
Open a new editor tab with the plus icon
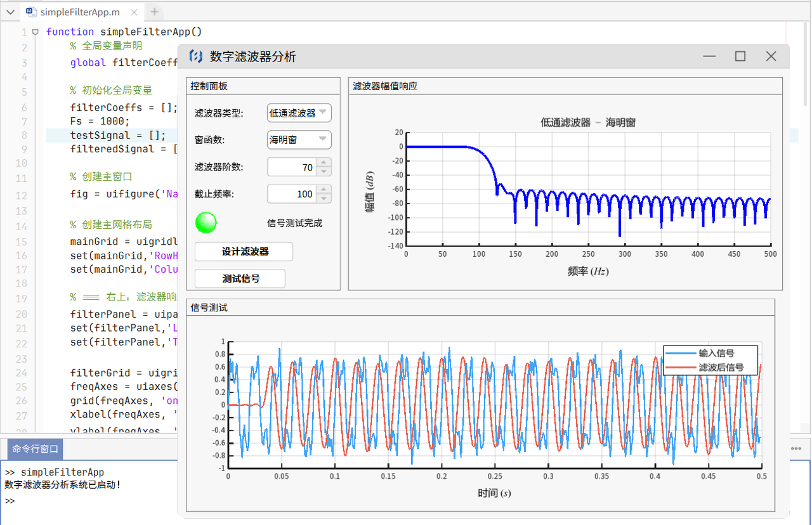154,11
